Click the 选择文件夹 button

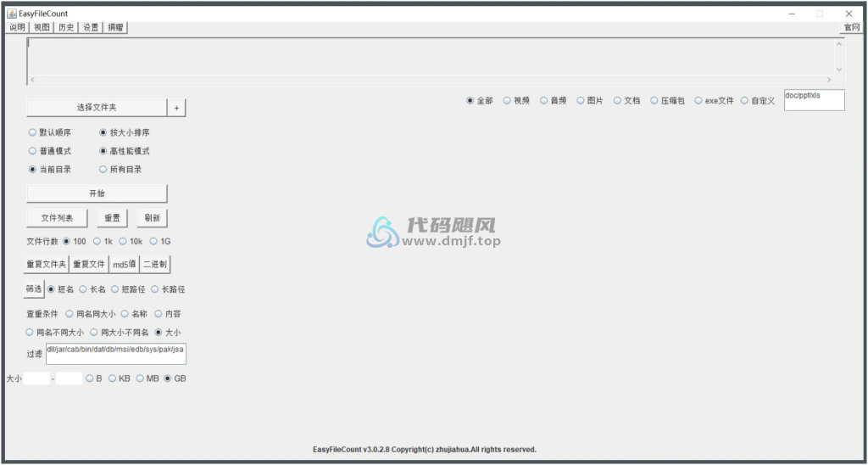(97, 108)
